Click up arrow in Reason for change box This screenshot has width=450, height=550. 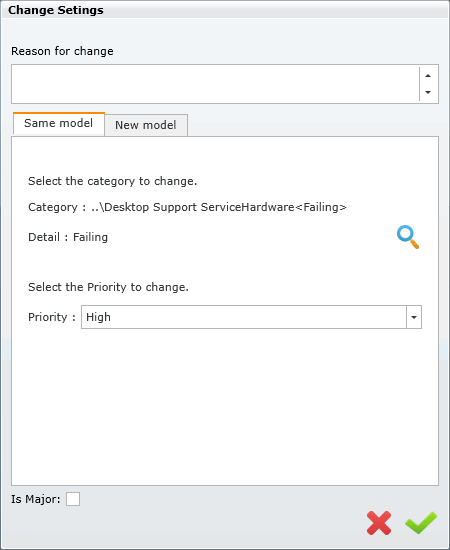[428, 76]
